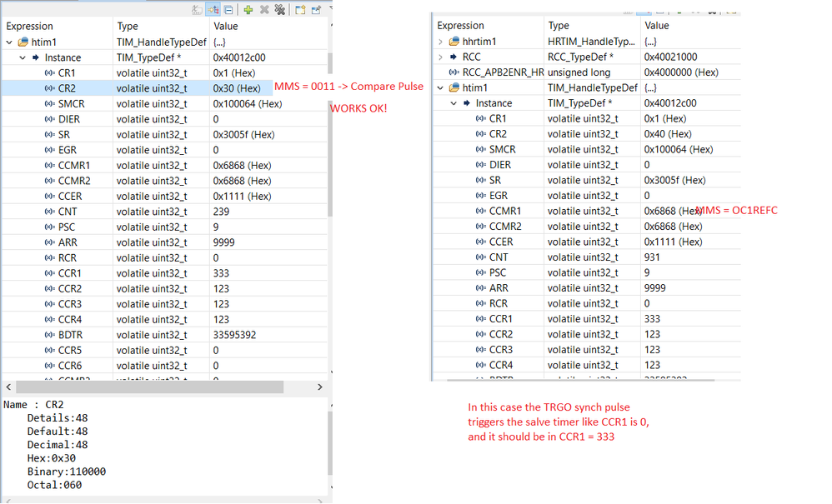Click right arrow of horizontal scrollbar
Image resolution: width=832 pixels, height=504 pixels.
pos(320,387)
